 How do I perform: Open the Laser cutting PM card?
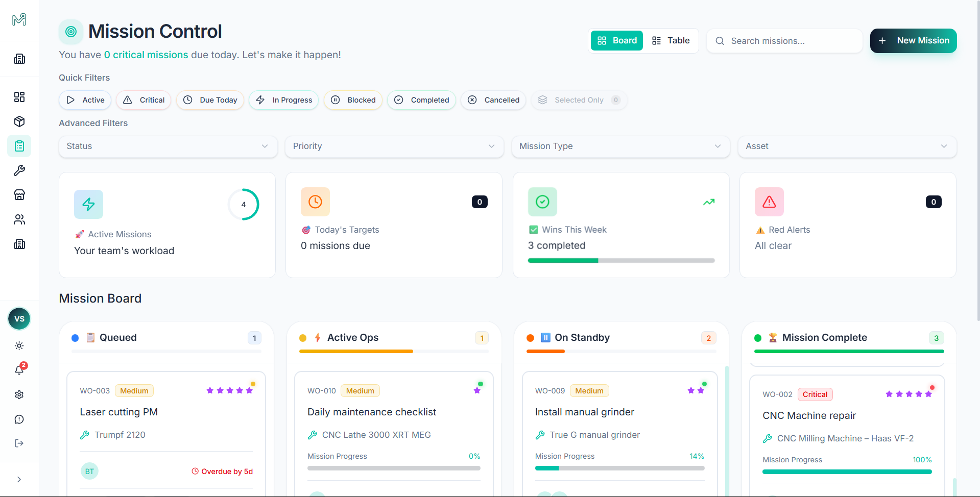click(166, 434)
